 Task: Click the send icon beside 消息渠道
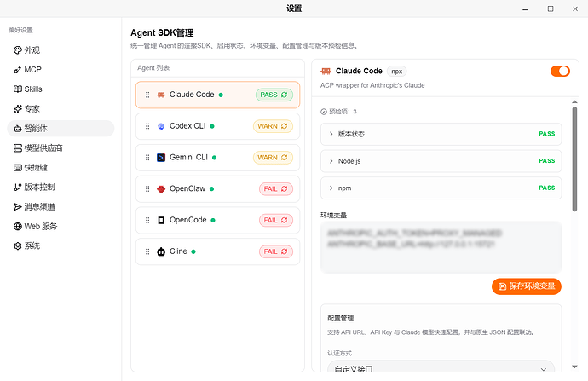tap(18, 206)
